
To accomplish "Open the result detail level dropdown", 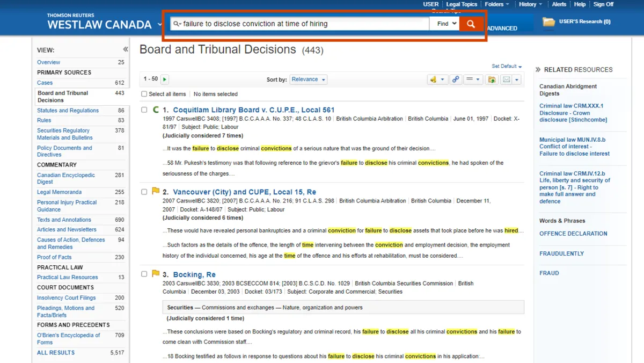I will tap(472, 79).
